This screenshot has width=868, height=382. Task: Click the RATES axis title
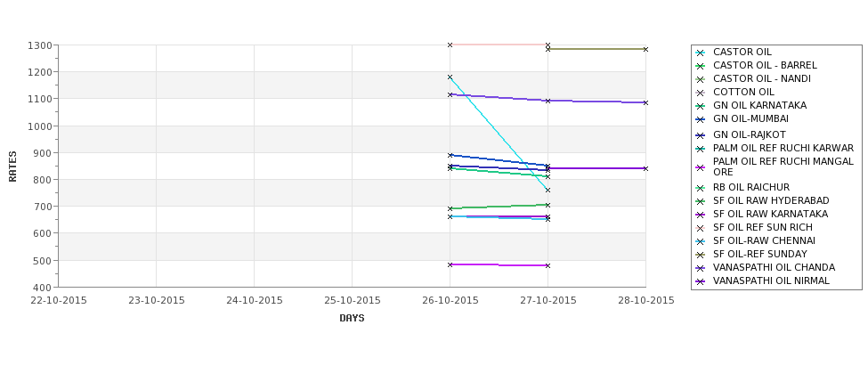coord(12,167)
